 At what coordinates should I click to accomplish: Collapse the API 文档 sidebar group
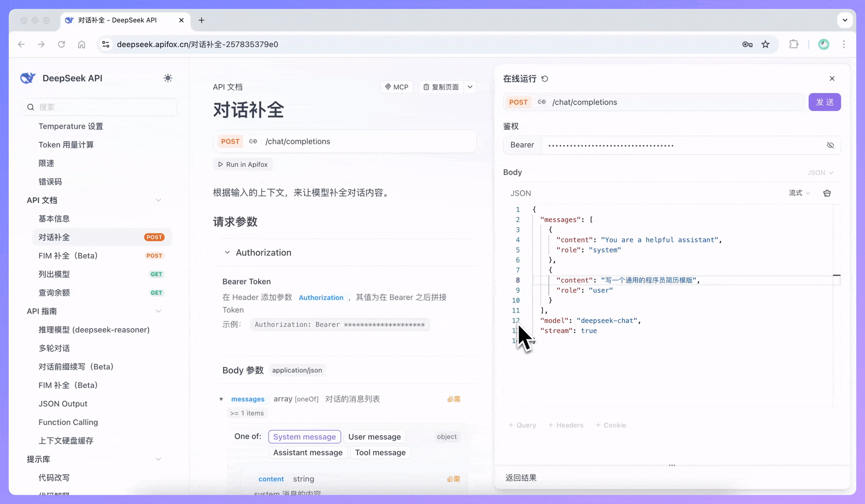158,200
